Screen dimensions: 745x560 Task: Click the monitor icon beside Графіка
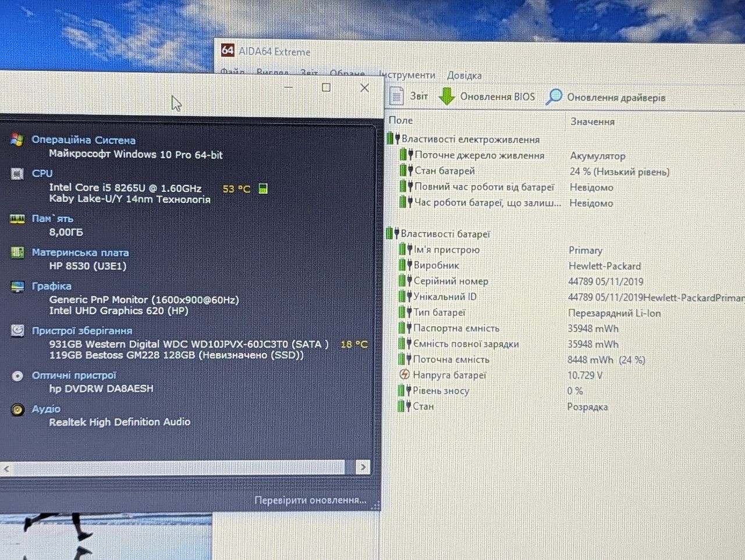point(17,286)
